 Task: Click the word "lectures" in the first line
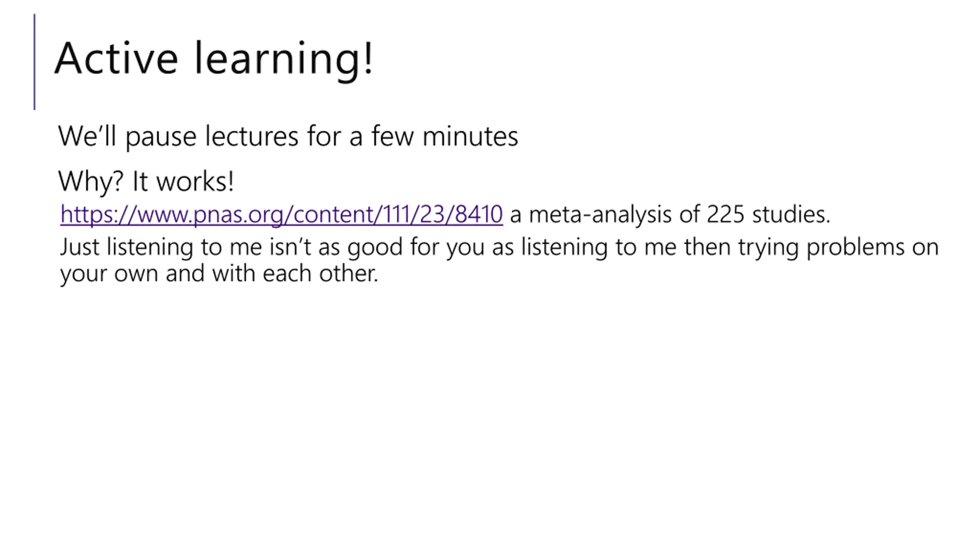click(x=252, y=136)
